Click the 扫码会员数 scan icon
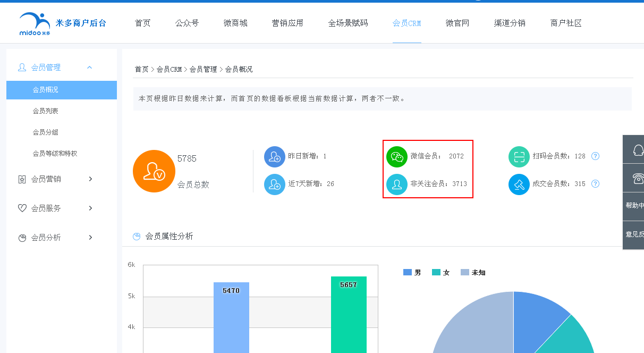644x353 pixels. (x=519, y=157)
